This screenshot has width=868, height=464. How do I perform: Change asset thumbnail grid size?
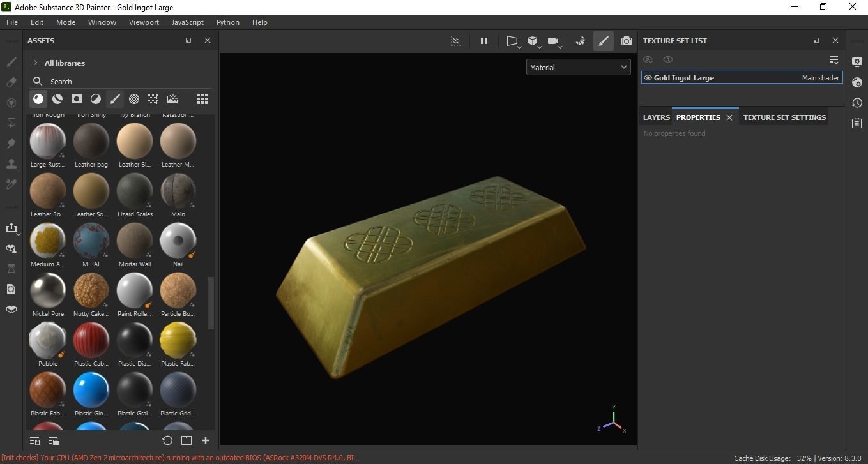pyautogui.click(x=202, y=99)
